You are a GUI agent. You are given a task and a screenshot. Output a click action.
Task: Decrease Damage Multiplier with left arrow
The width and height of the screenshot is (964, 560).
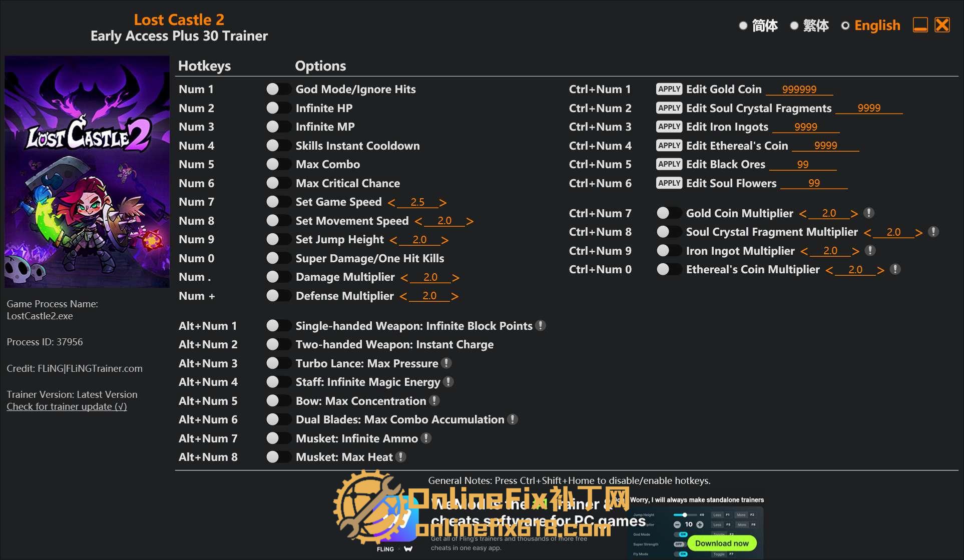point(404,277)
